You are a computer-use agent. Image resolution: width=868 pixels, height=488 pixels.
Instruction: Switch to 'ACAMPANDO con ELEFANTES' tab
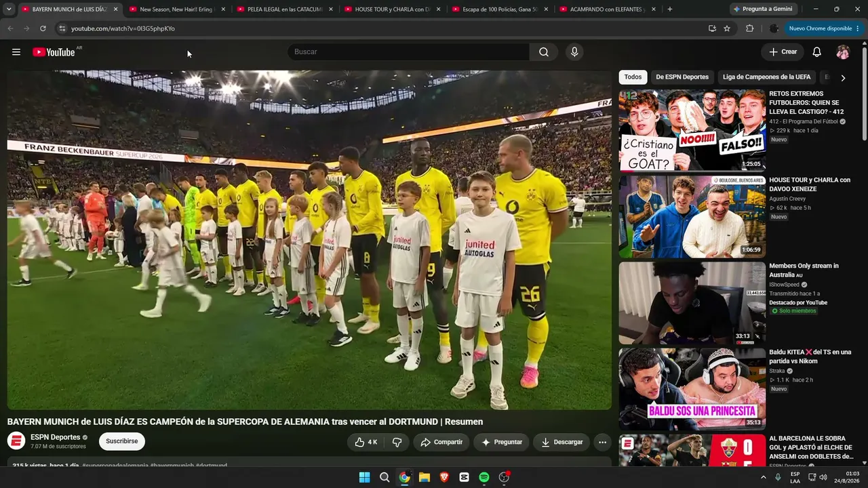tap(608, 9)
